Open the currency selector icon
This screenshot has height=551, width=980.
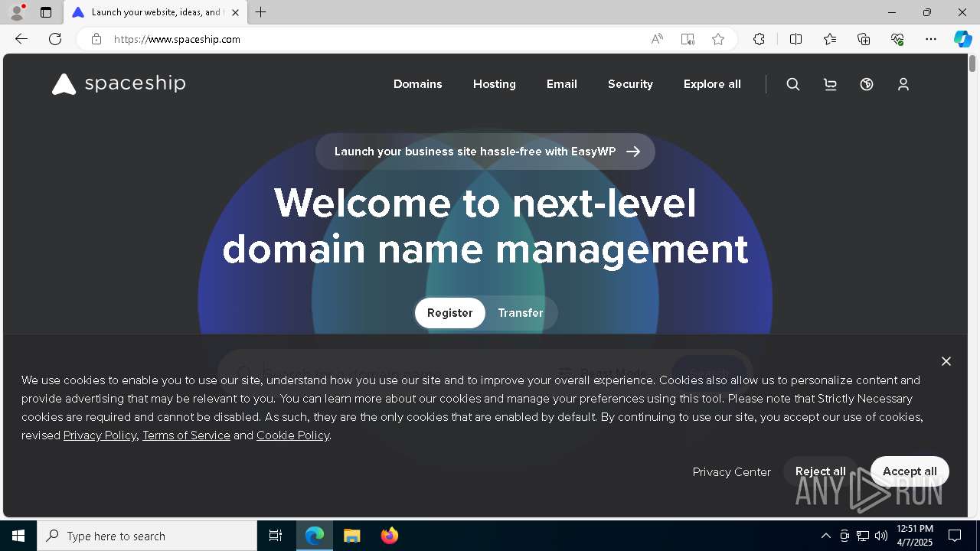pyautogui.click(x=867, y=84)
